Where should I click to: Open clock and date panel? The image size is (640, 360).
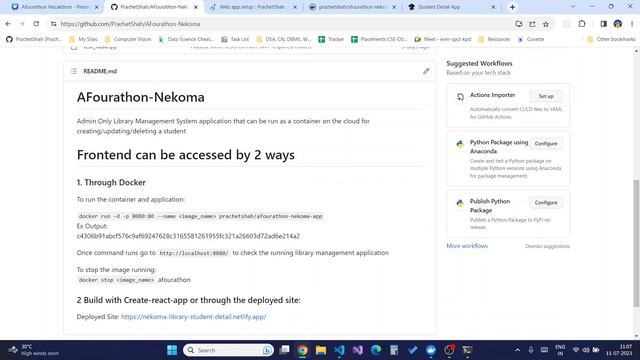[x=619, y=350]
